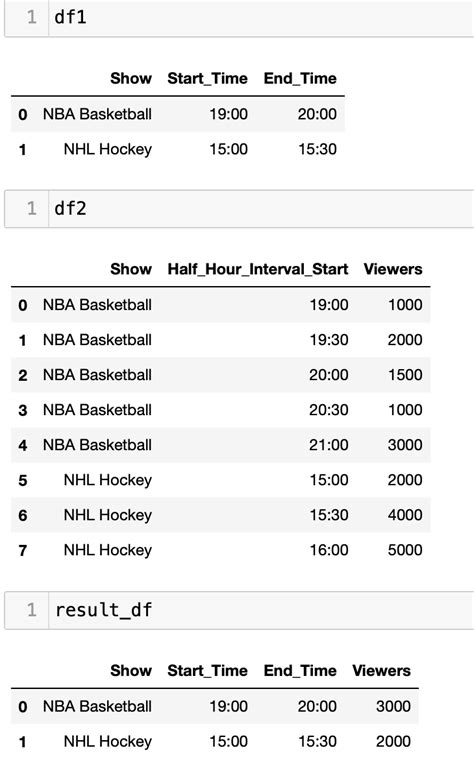Click Start_Time header in df1 table
474x759 pixels.
pyautogui.click(x=207, y=78)
